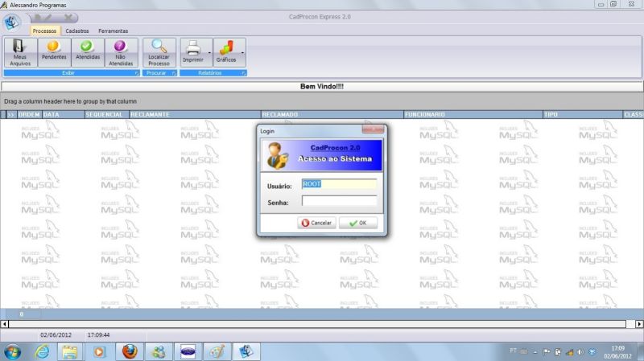Switch to the Ferramentas tab

pos(113,31)
